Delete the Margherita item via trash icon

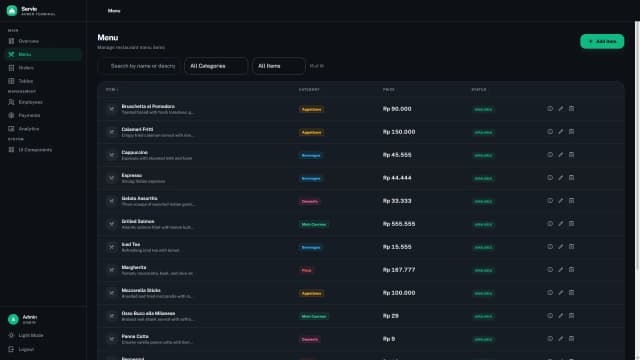click(x=571, y=270)
